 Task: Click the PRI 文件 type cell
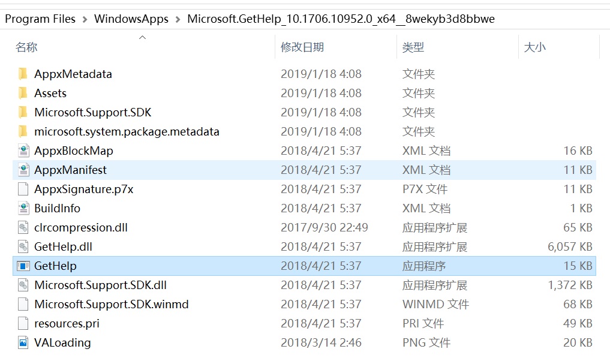click(423, 323)
